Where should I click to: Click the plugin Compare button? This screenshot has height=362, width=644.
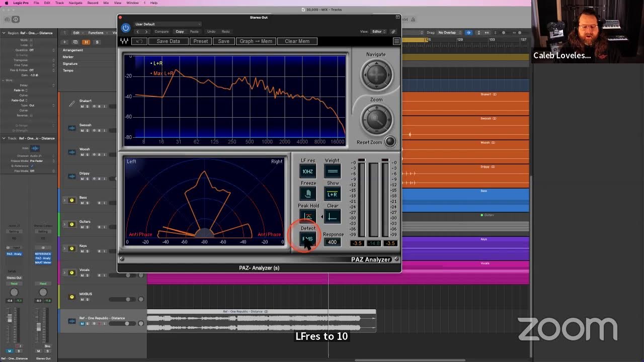point(162,32)
